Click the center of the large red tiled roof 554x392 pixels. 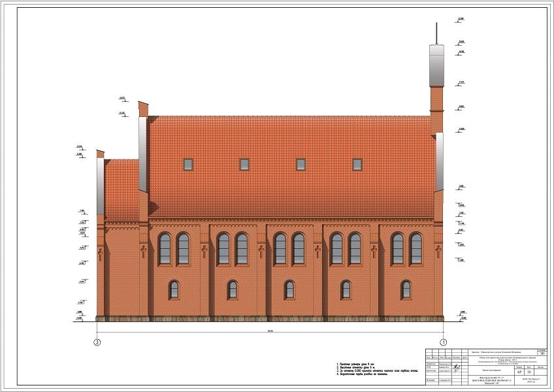coord(291,167)
